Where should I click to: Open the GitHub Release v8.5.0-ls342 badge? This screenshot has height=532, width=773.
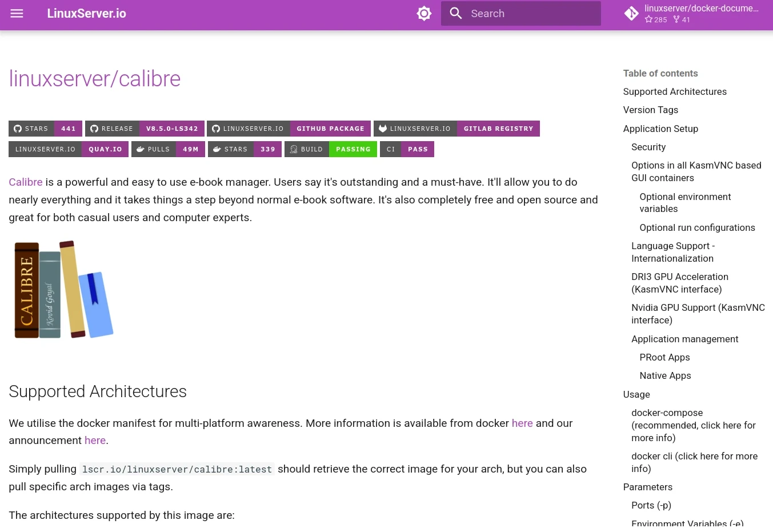(x=145, y=129)
